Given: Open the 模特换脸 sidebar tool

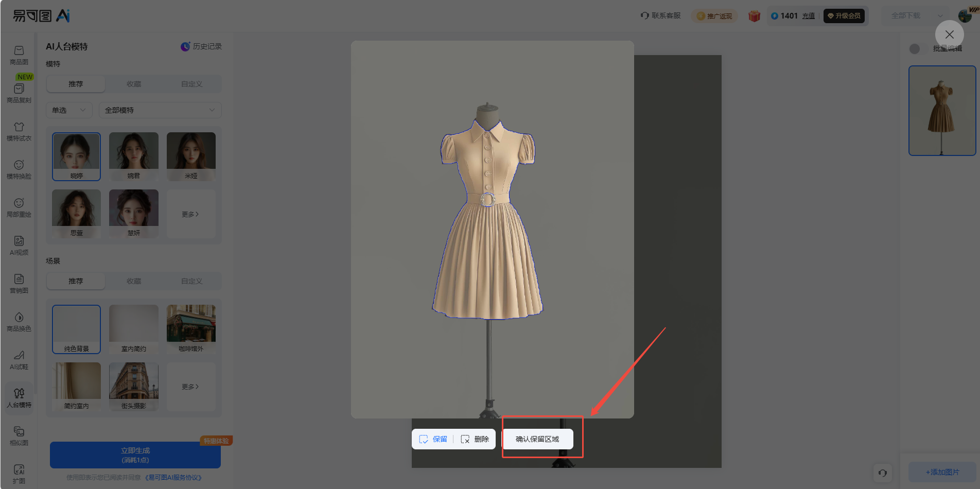Looking at the screenshot, I should (x=19, y=170).
